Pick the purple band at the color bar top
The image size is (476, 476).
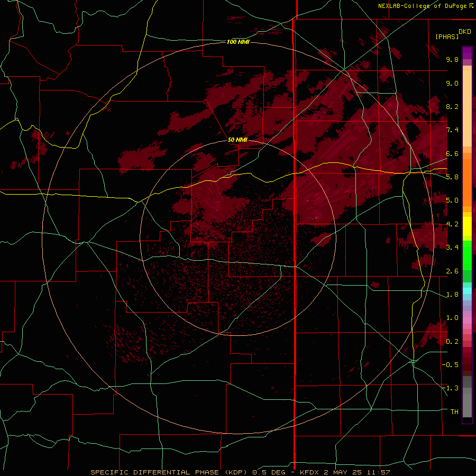pyautogui.click(x=467, y=53)
